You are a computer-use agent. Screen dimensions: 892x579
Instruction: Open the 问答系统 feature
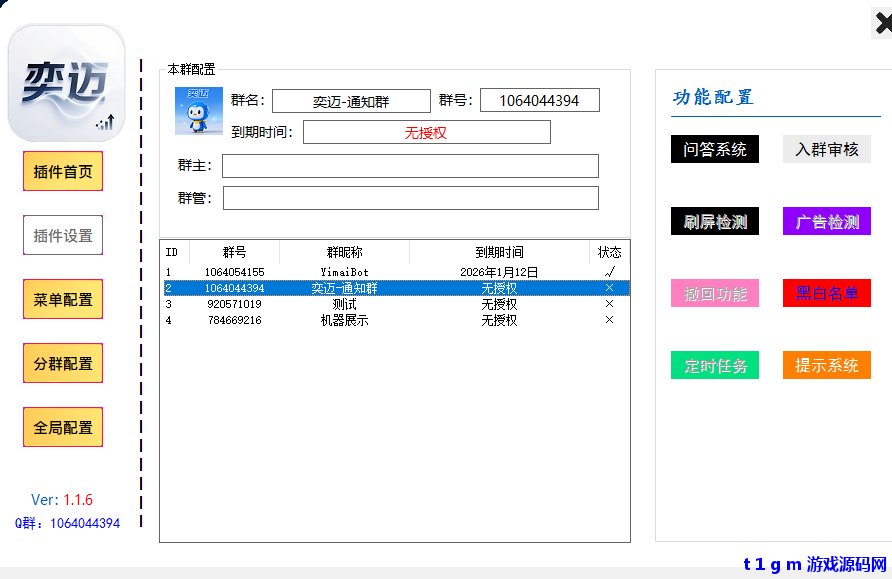pyautogui.click(x=714, y=148)
